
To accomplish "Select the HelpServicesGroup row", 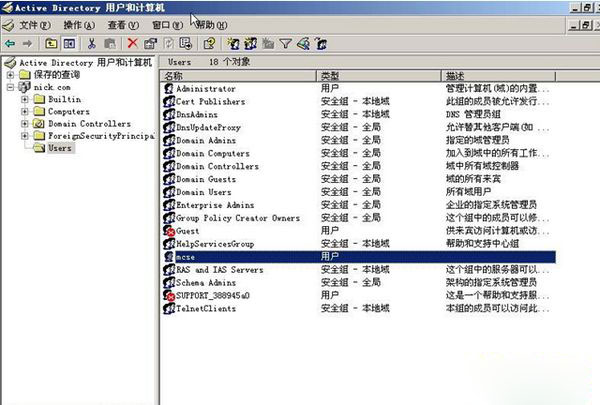I will click(358, 244).
